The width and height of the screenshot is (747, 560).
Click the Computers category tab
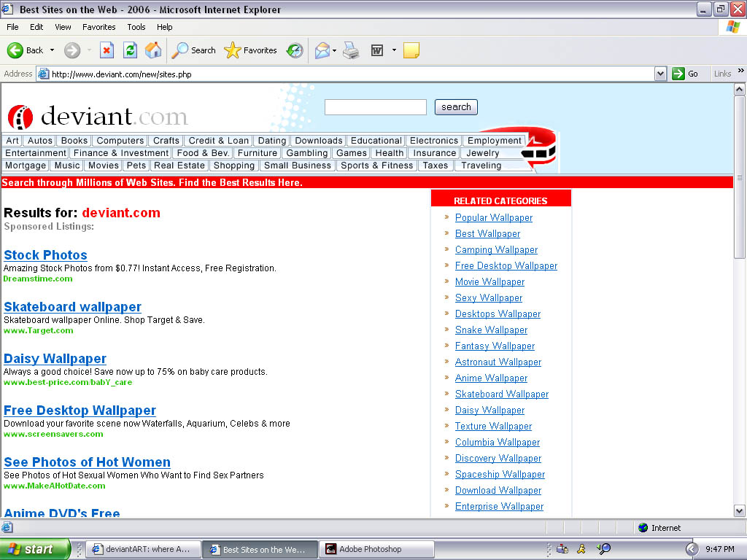pyautogui.click(x=120, y=141)
